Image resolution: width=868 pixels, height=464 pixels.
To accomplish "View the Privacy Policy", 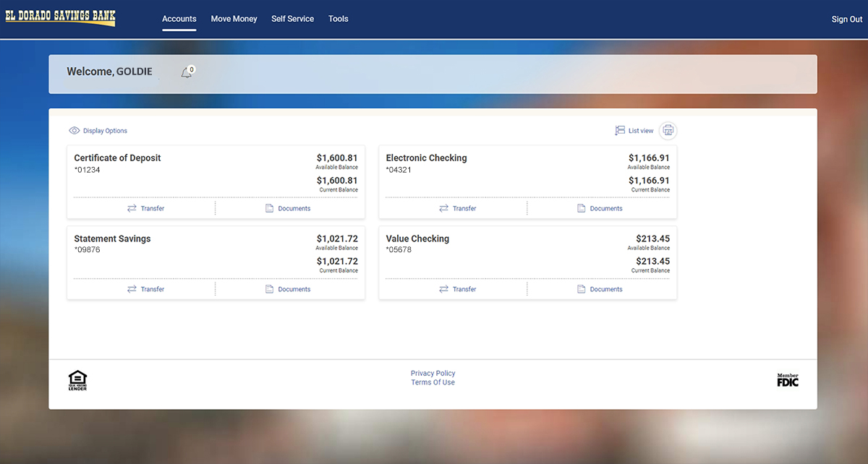I will click(433, 373).
